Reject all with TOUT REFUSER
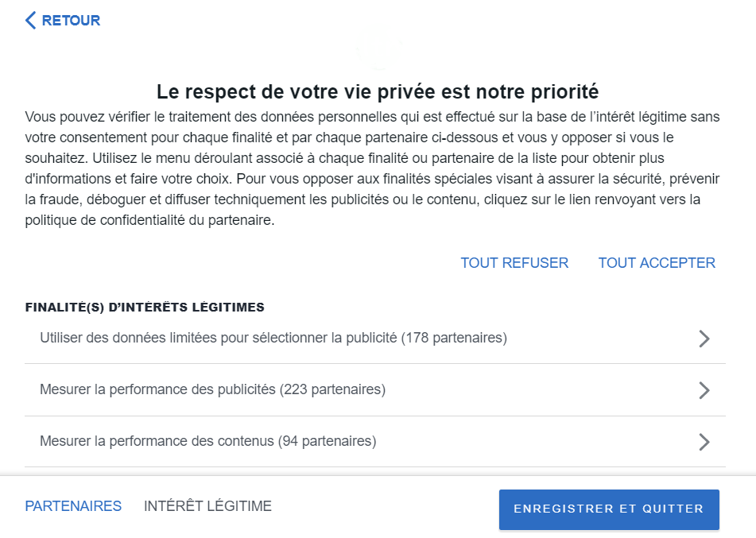756x538 pixels. pos(514,263)
